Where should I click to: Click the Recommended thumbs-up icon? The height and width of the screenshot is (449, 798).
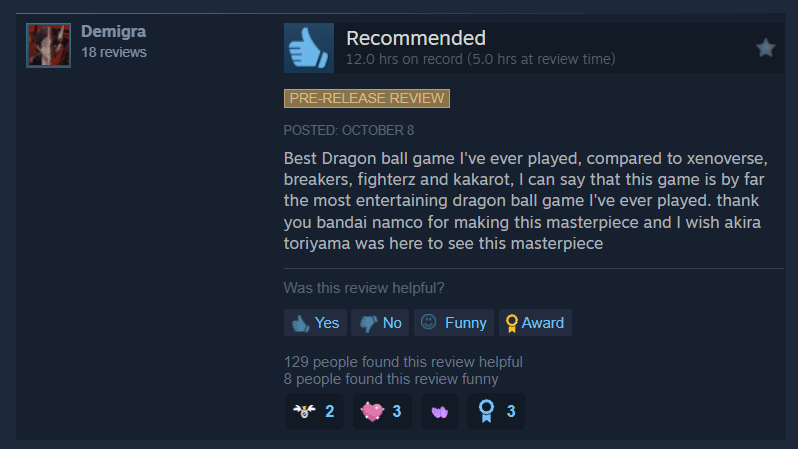pyautogui.click(x=309, y=48)
